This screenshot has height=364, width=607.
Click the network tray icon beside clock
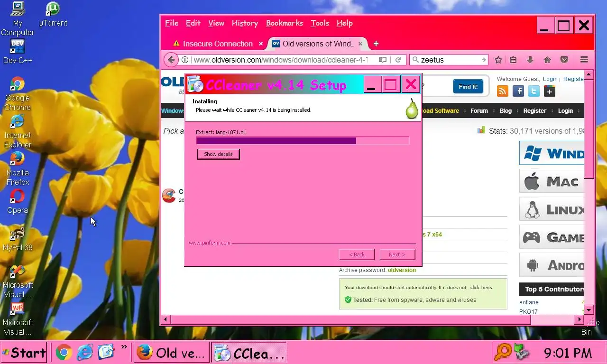[x=522, y=352]
